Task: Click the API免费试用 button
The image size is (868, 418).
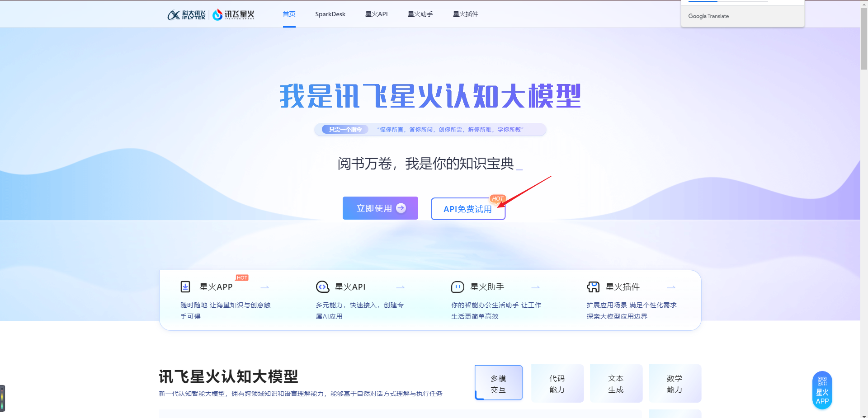Action: (468, 209)
